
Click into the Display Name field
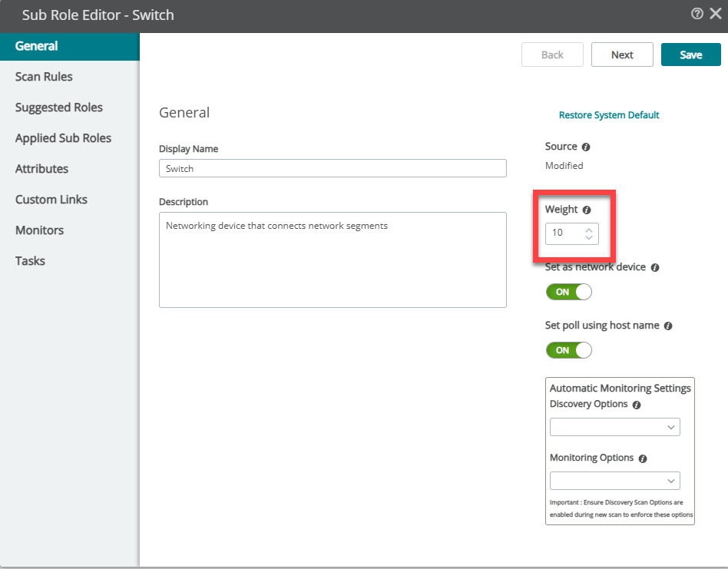[333, 168]
